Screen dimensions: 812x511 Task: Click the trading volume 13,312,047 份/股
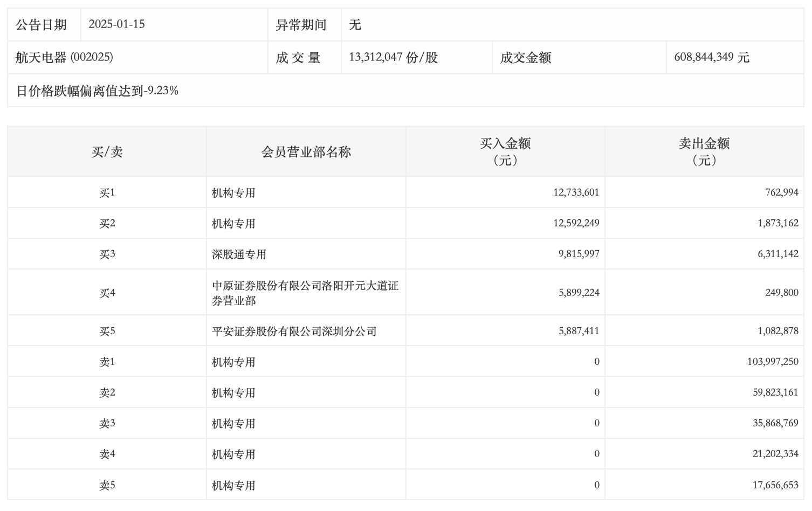393,57
